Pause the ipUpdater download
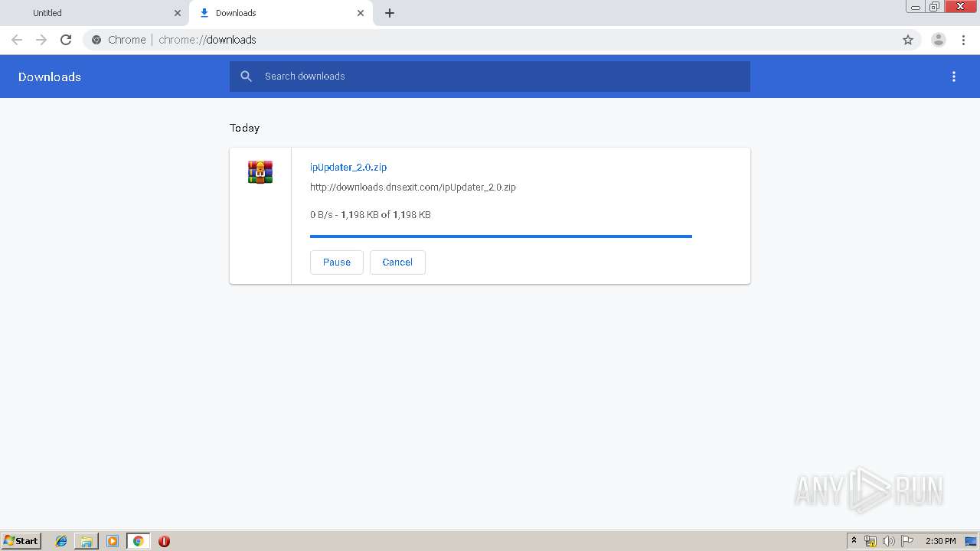980x551 pixels. click(337, 262)
